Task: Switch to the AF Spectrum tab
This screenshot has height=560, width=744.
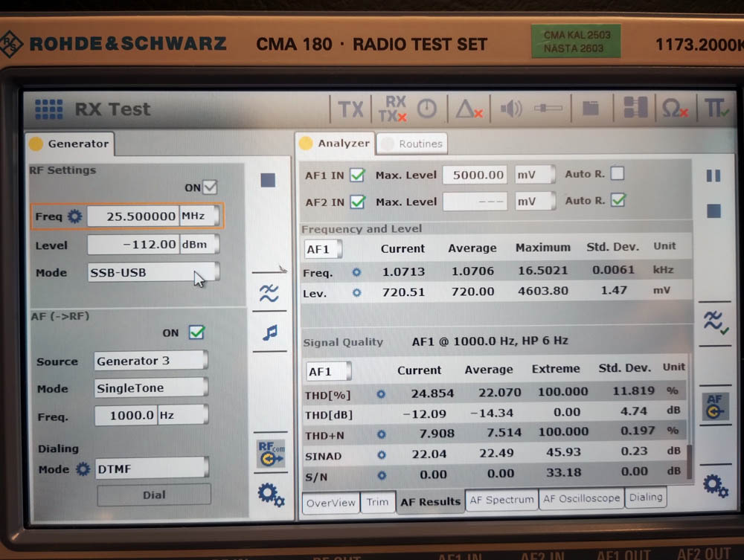Action: pos(501,500)
